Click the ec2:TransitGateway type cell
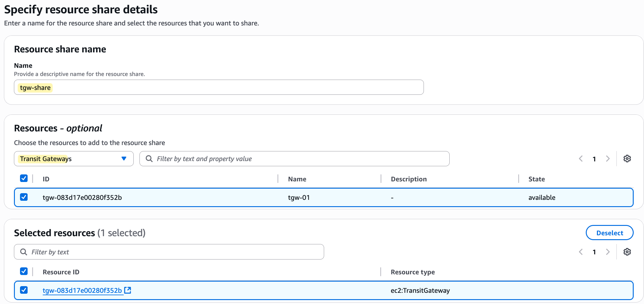Image resolution: width=644 pixels, height=304 pixels. pos(420,290)
